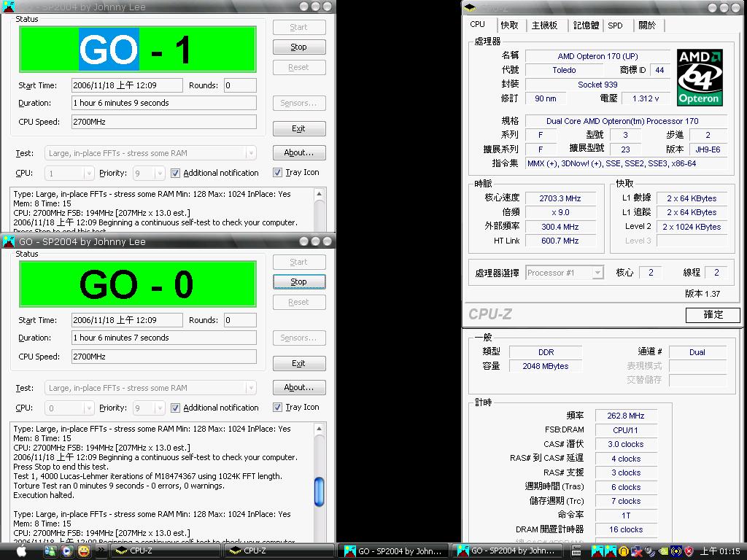Switch to the CPU tab in CPU-Z

[478, 24]
